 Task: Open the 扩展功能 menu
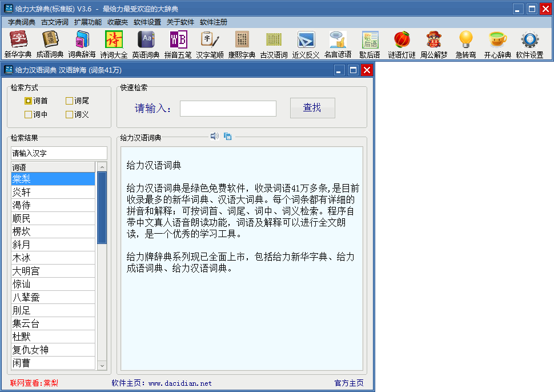coord(87,22)
